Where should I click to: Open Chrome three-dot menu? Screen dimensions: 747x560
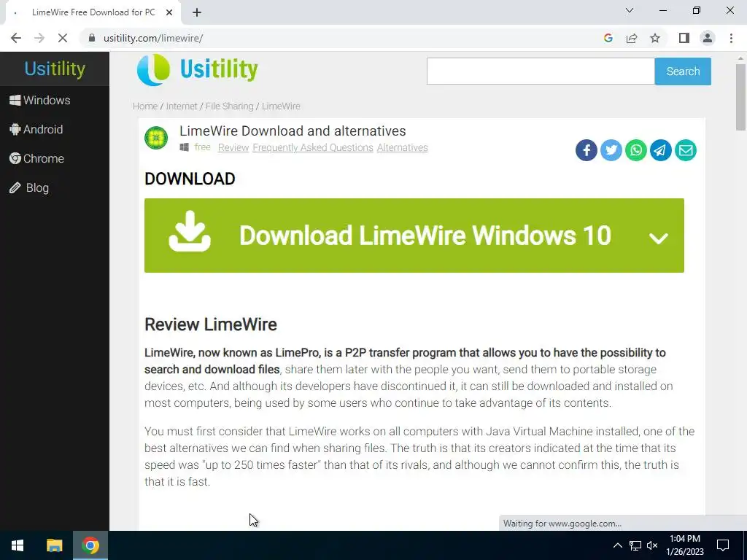point(731,38)
